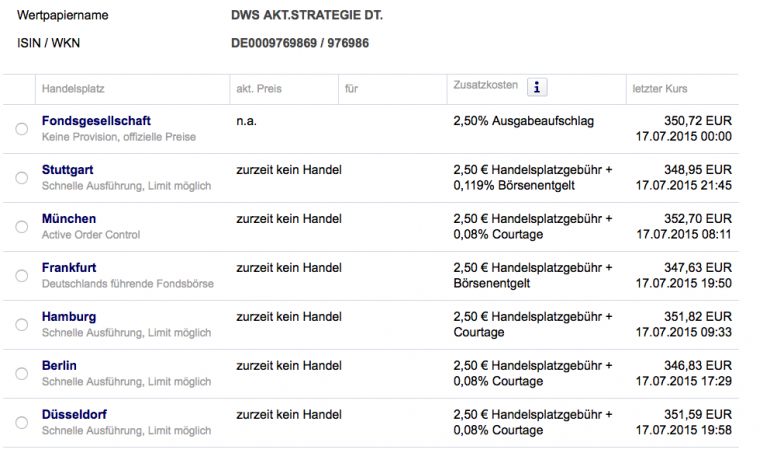The image size is (770, 453).
Task: Open the Fondsgesellschaft link
Action: (96, 121)
